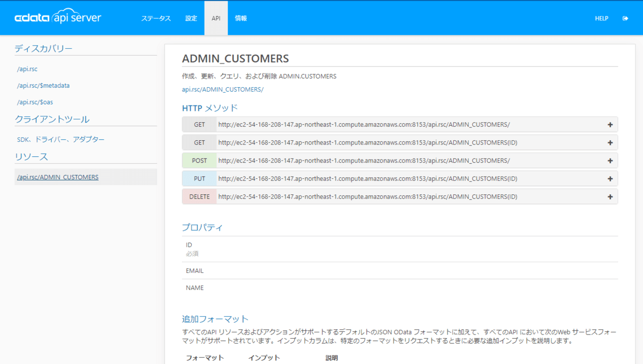This screenshot has height=364, width=643.
Task: Select /api.rsc/ADMIN_CUSTOMERS in the resources sidebar
Action: [58, 177]
